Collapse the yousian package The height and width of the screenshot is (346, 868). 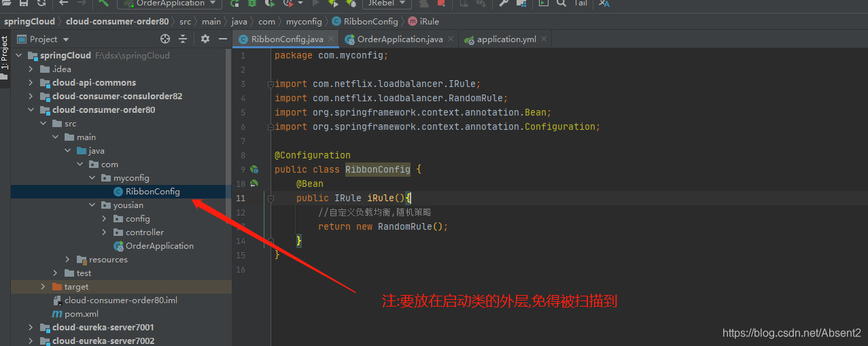92,205
